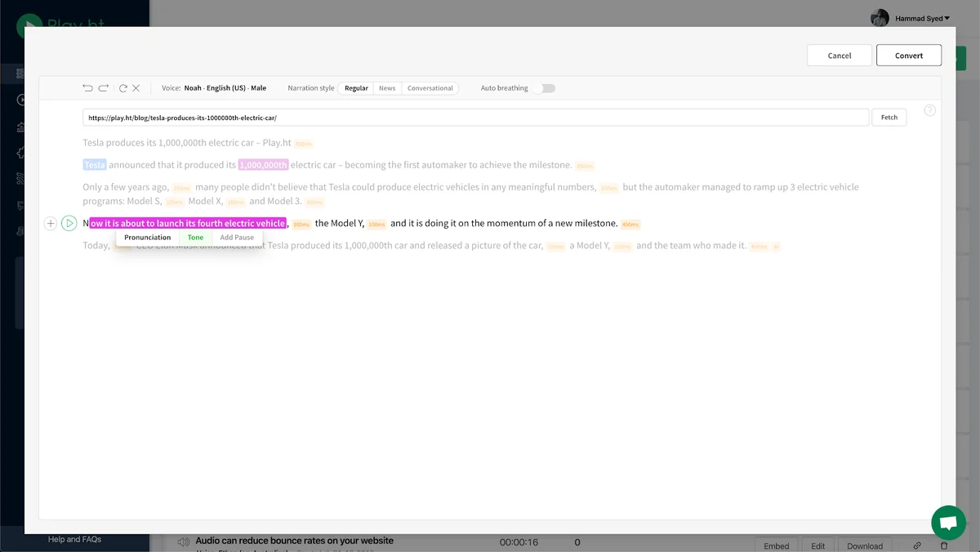Click 100ms pause tag after 'the Model Y,' in active paragraph
Screen dimensions: 980x552
pyautogui.click(x=376, y=224)
